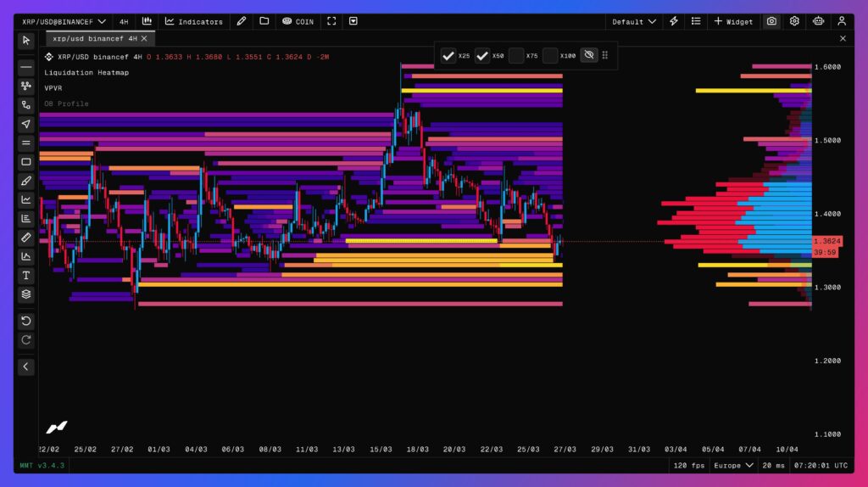Select the cursor pointer tool
Screen dimensions: 868x487
click(26, 40)
